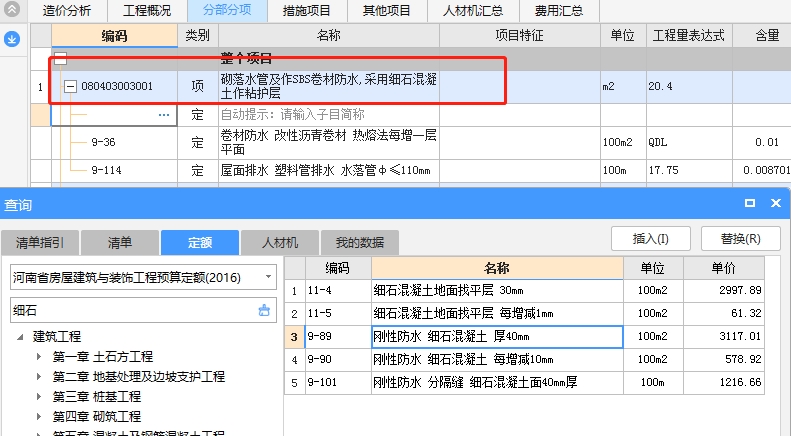791x436 pixels.
Task: Collapse the 建筑工程 tree node
Action: [20, 337]
